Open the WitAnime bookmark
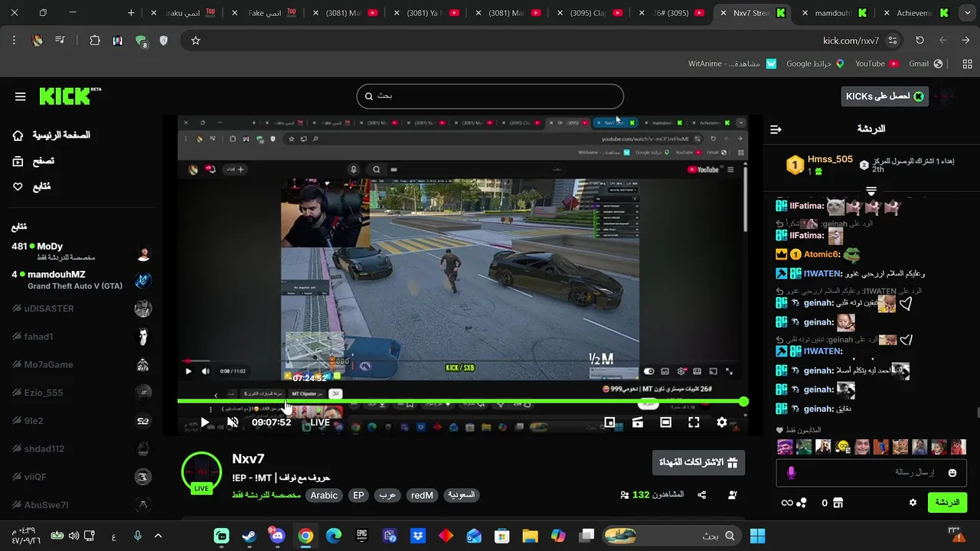Screen dimensions: 980x551 [733, 64]
